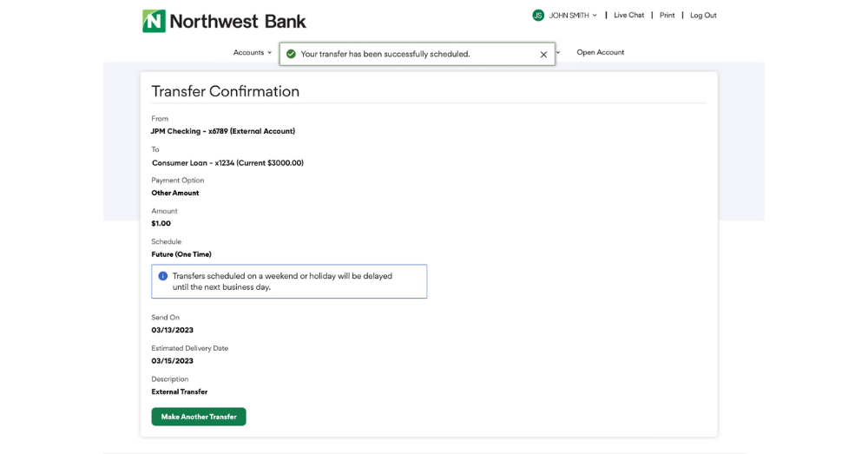Click the blue info icon in notice

pos(162,276)
